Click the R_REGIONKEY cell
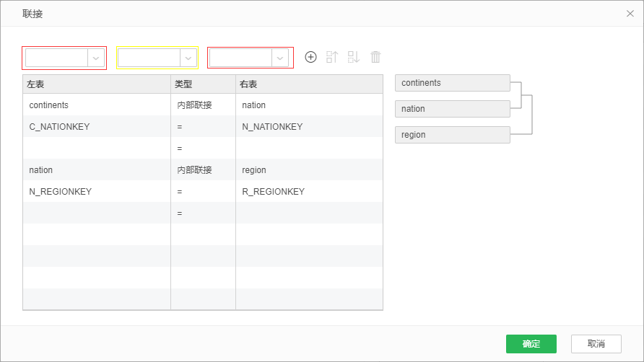This screenshot has height=362, width=644. (273, 192)
